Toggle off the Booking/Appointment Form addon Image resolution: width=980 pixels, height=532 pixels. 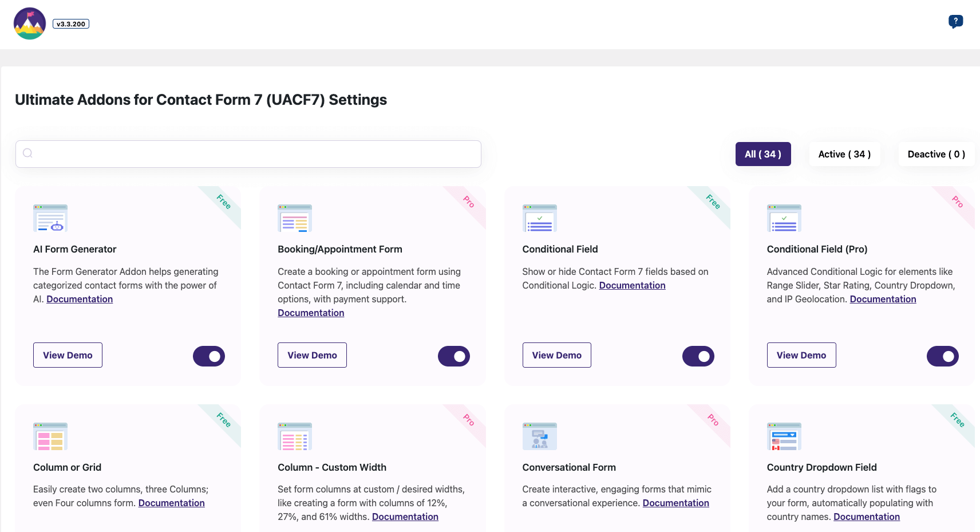point(453,356)
